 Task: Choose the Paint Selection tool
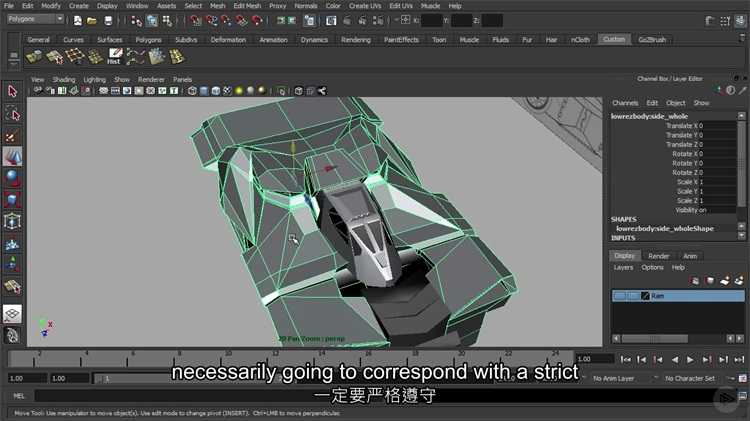tap(12, 136)
